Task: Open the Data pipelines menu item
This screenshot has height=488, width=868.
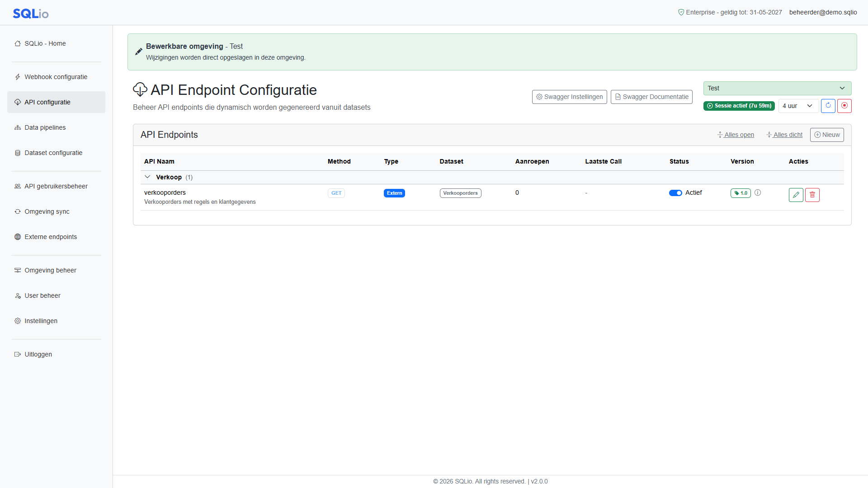Action: pos(56,127)
